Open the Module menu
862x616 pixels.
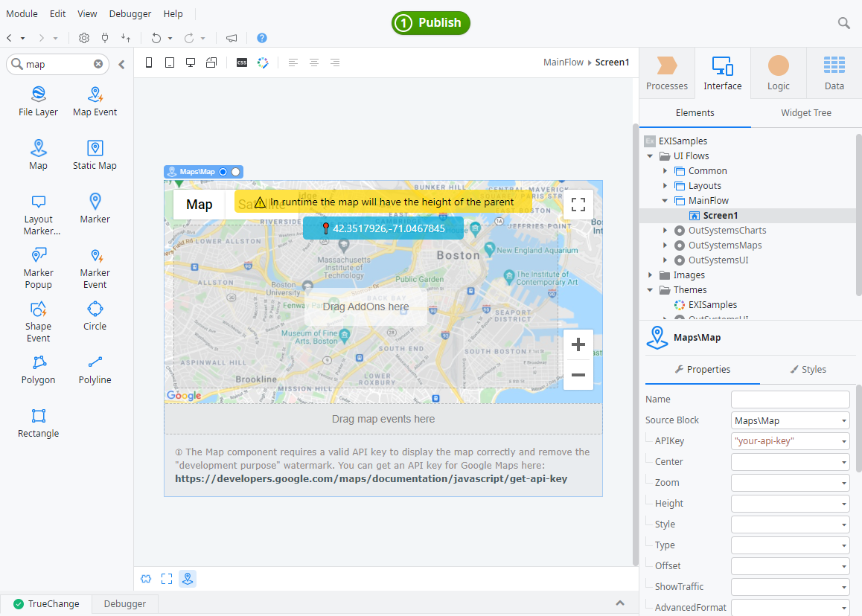point(22,13)
